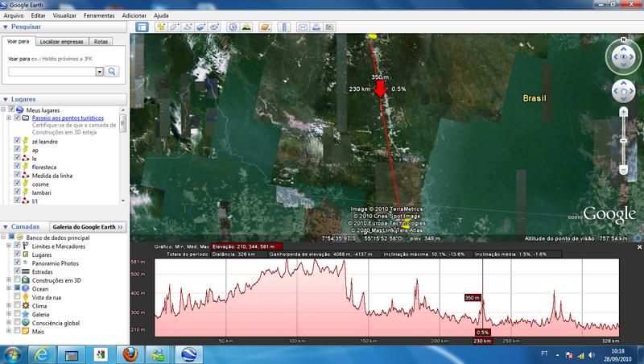Open the Arquivo menu
The width and height of the screenshot is (644, 364).
(14, 15)
